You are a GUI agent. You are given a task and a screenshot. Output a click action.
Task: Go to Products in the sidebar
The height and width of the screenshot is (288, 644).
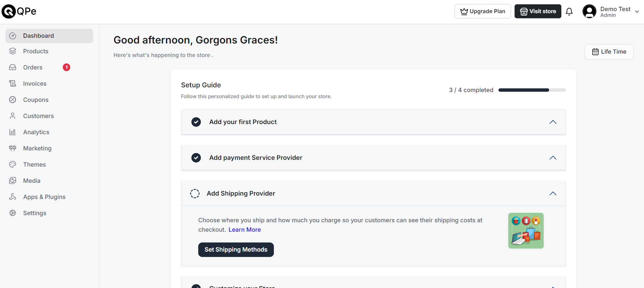point(36,51)
